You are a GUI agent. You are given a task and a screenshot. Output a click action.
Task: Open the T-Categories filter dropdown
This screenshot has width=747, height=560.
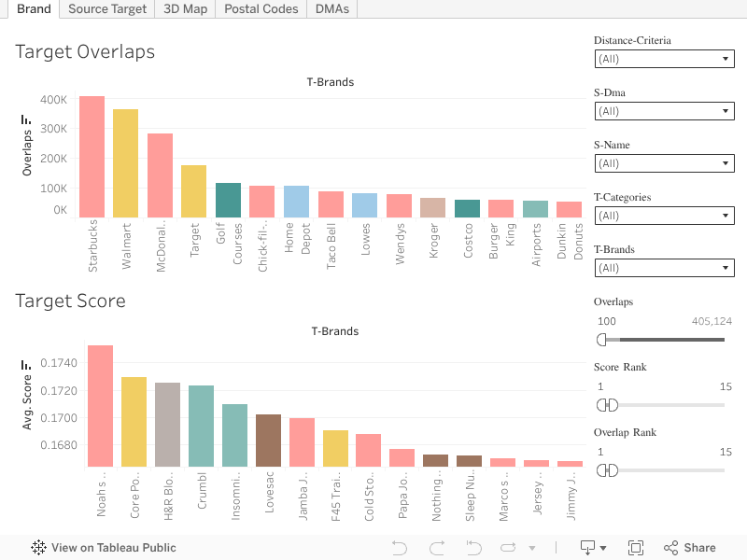point(664,216)
